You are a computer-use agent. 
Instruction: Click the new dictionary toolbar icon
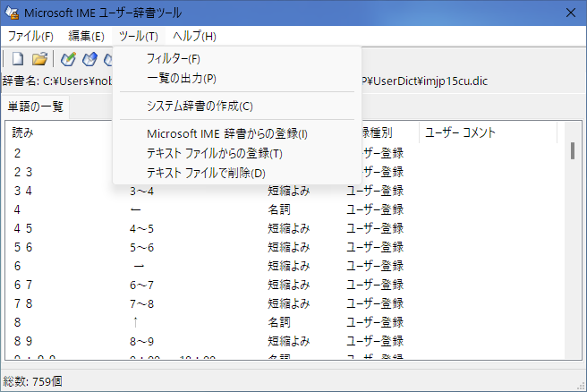tap(18, 59)
